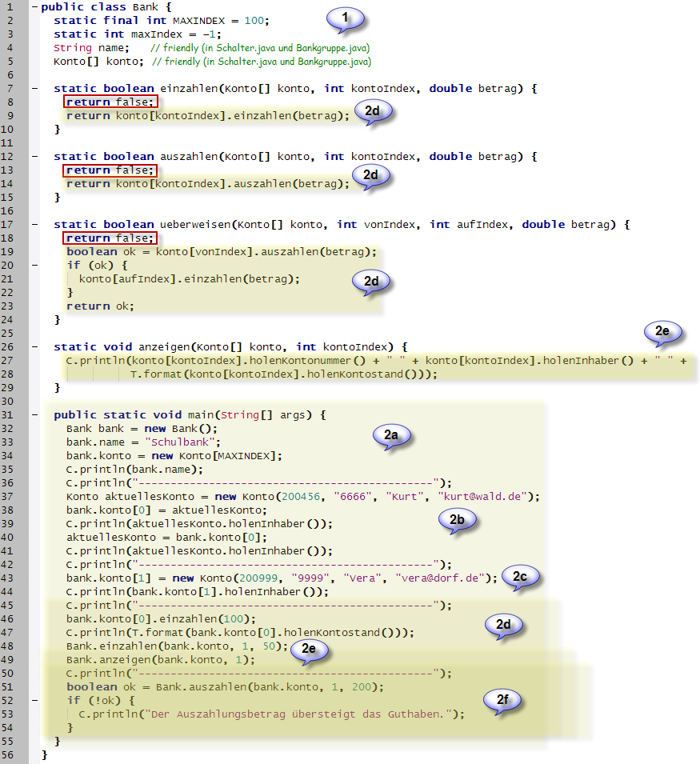The image size is (700, 764).
Task: Collapse the if (!ok) block fold marker
Action: (34, 701)
